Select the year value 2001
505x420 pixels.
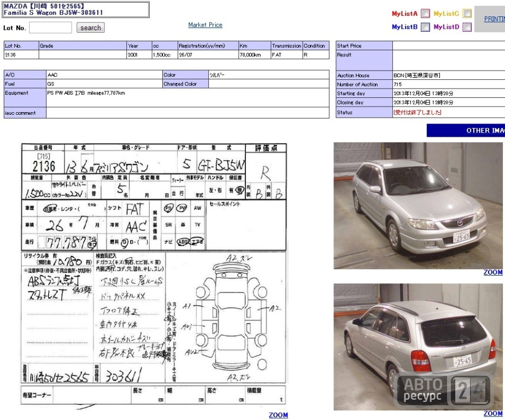tap(132, 55)
